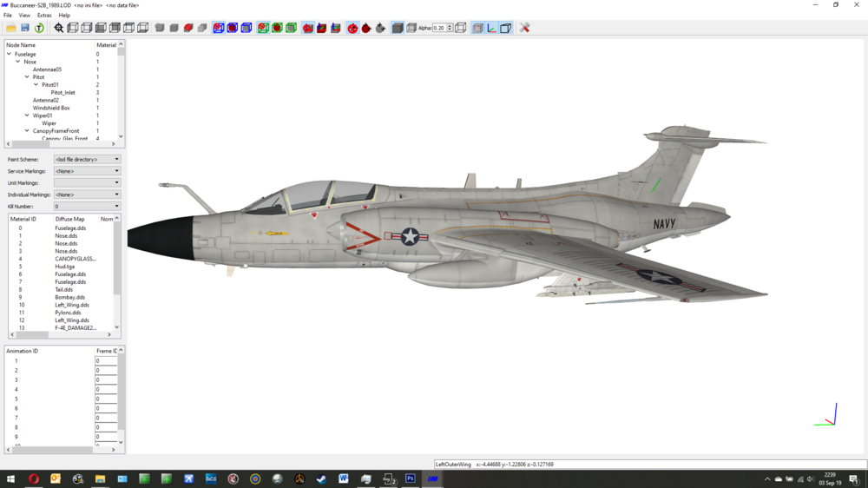Viewport: 868px width, 488px height.
Task: Open the Help menu
Action: pyautogui.click(x=64, y=16)
